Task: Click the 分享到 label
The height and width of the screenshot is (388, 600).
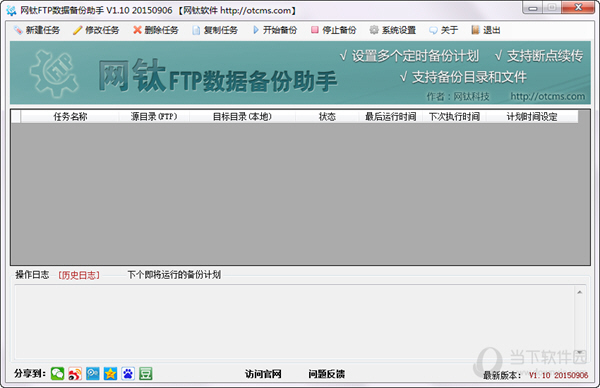Action: [x=30, y=373]
